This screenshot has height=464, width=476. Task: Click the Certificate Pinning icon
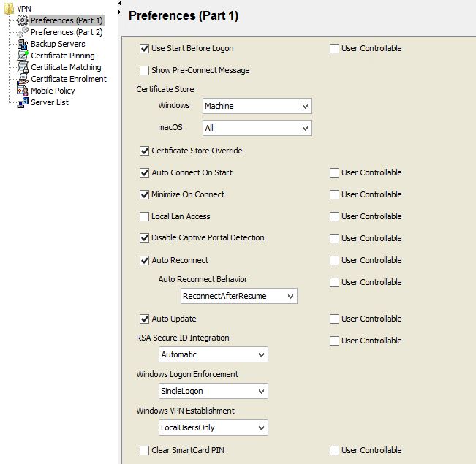click(23, 56)
